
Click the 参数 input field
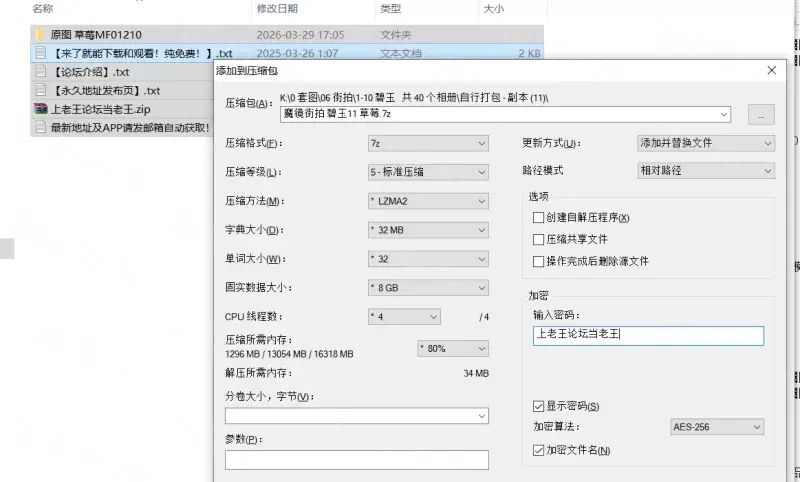(356, 460)
